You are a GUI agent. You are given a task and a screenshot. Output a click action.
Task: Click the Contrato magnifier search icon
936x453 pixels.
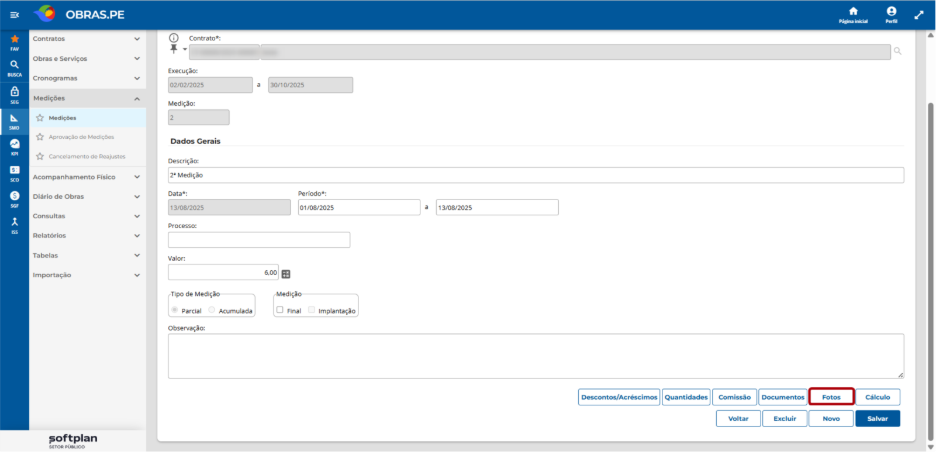pyautogui.click(x=897, y=52)
